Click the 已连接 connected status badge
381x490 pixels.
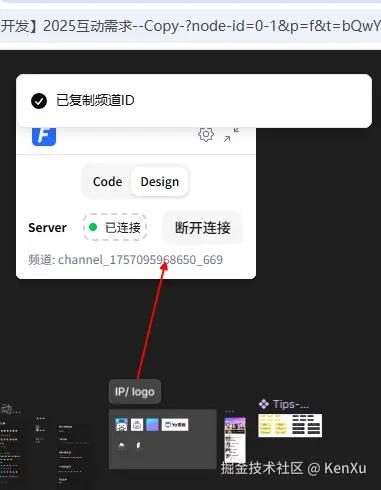115,227
